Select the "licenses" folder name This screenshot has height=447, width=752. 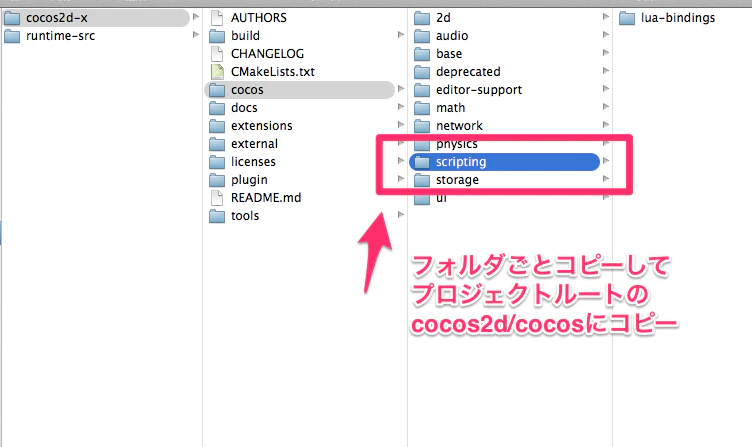click(x=253, y=162)
